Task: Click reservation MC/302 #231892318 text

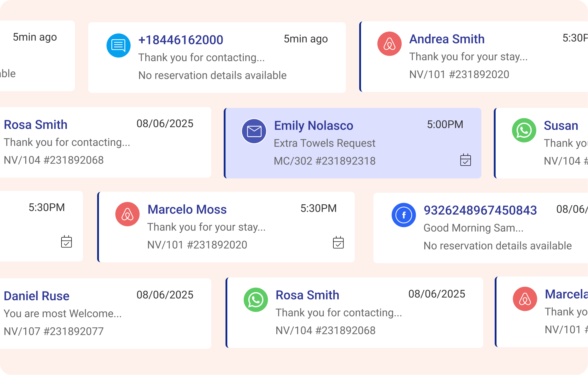Action: 324,161
